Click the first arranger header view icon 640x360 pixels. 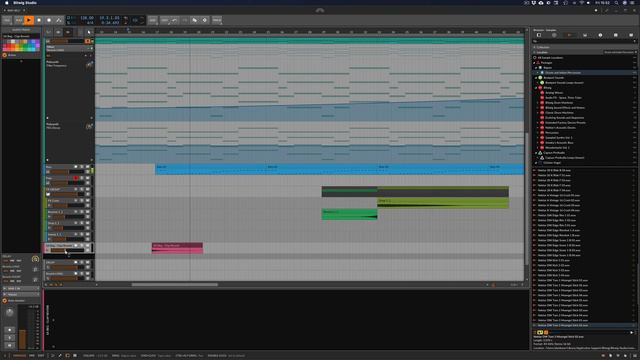(49, 32)
